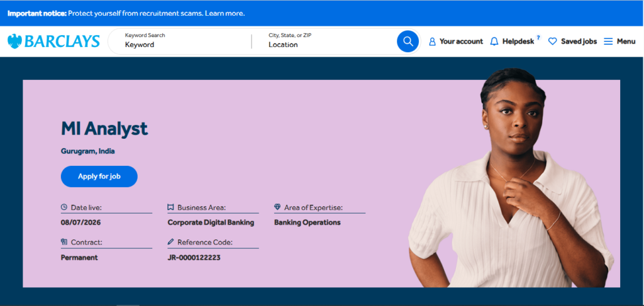
Task: Select the date 08/07/2026
Action: (x=81, y=222)
